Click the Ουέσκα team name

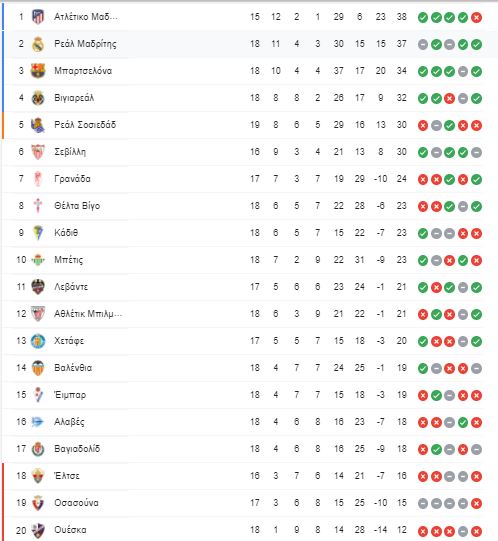tap(70, 530)
